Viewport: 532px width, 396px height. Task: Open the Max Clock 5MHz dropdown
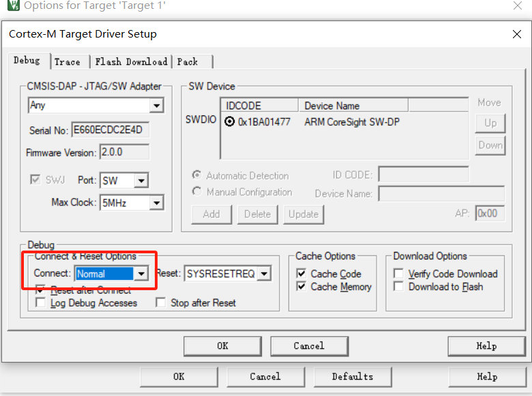(x=156, y=203)
